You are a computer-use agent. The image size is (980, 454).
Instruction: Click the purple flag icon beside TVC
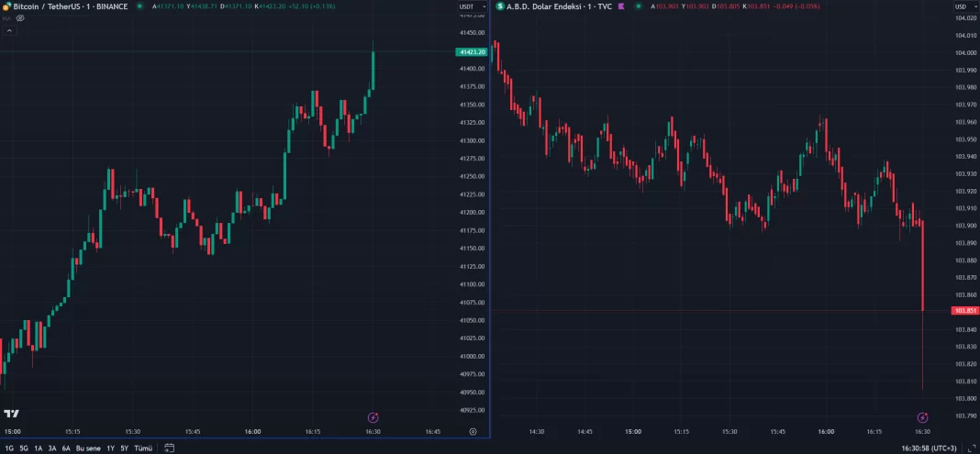click(622, 6)
